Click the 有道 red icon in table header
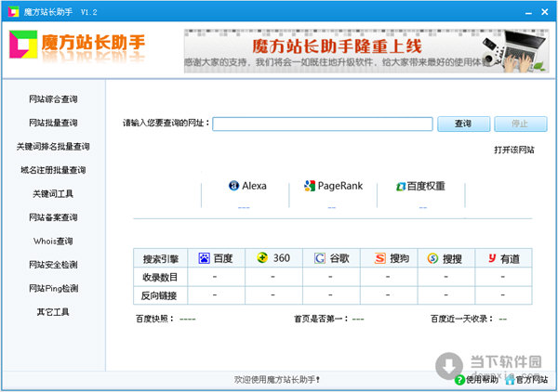Viewport: 558px width, 392px height. coord(492,258)
